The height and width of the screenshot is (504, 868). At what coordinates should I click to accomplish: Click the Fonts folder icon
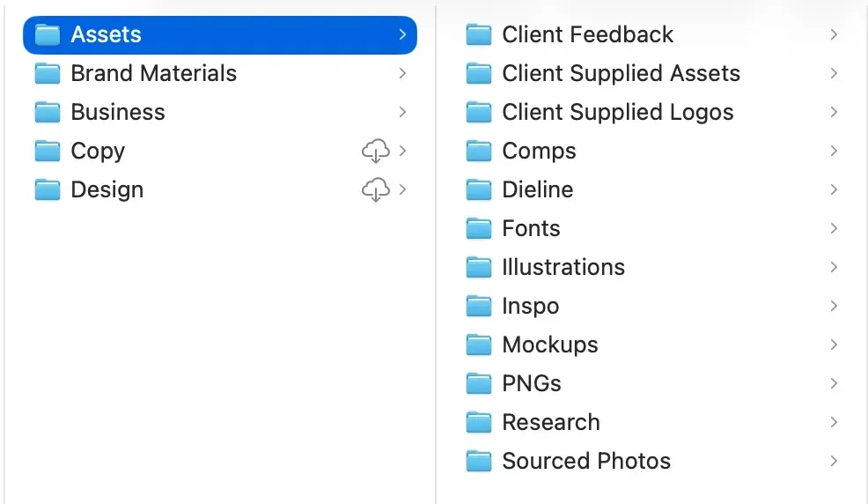point(478,228)
